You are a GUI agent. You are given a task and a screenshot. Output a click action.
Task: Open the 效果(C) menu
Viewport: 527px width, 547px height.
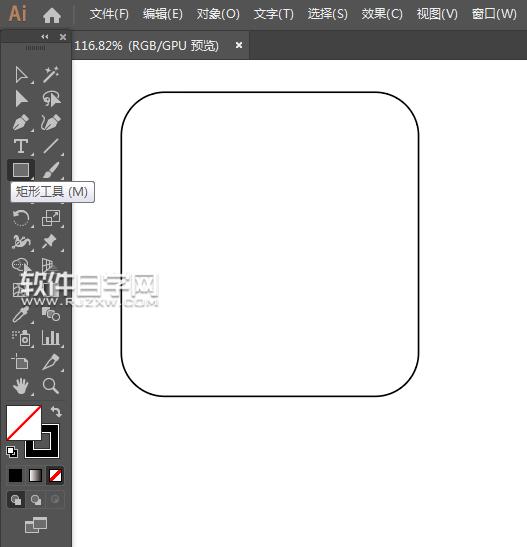coord(382,14)
